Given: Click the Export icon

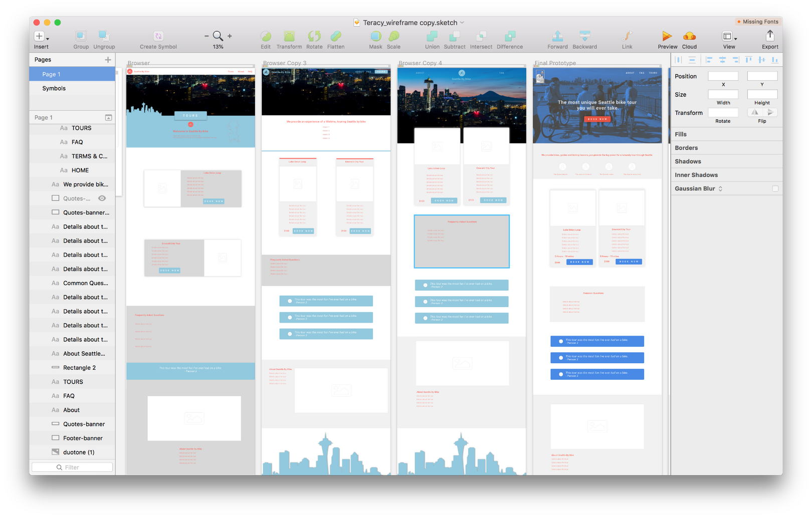Looking at the screenshot, I should point(770,36).
